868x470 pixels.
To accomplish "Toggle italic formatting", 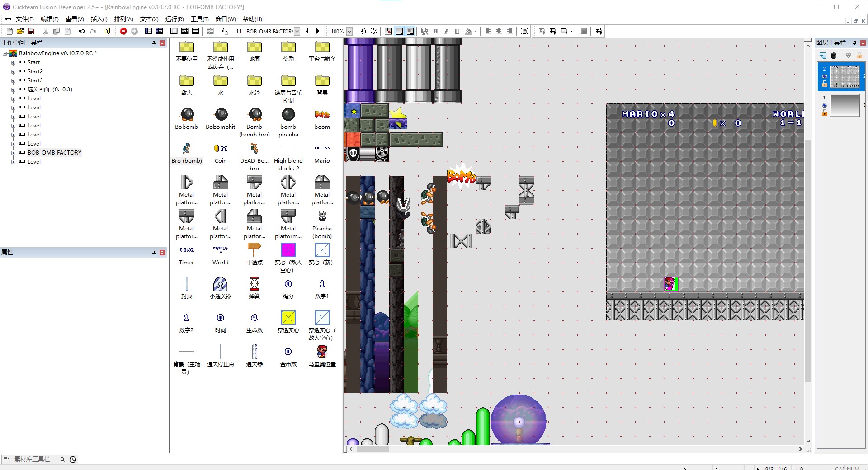I will (446, 31).
